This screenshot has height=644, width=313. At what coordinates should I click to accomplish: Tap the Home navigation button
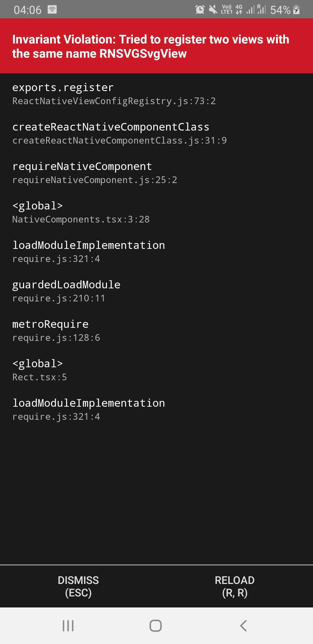(x=156, y=626)
